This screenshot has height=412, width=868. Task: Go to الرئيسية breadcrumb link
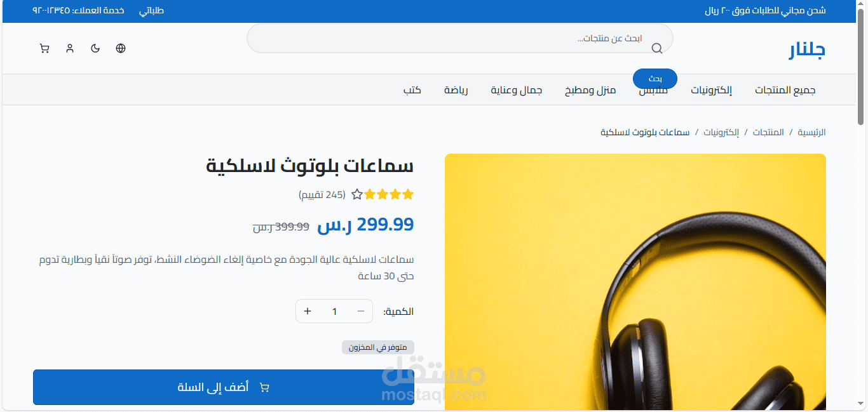pos(811,132)
